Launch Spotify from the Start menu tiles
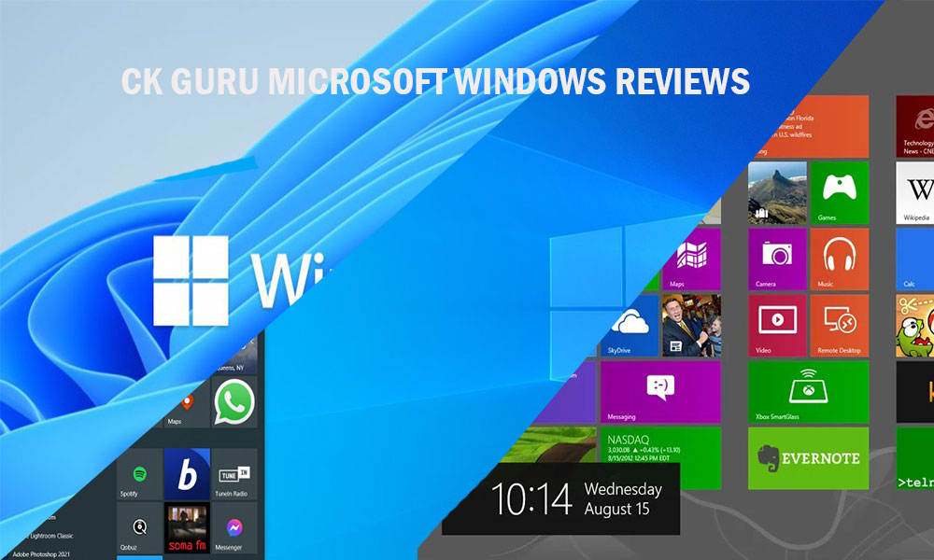Image resolution: width=934 pixels, height=560 pixels. pos(139,474)
